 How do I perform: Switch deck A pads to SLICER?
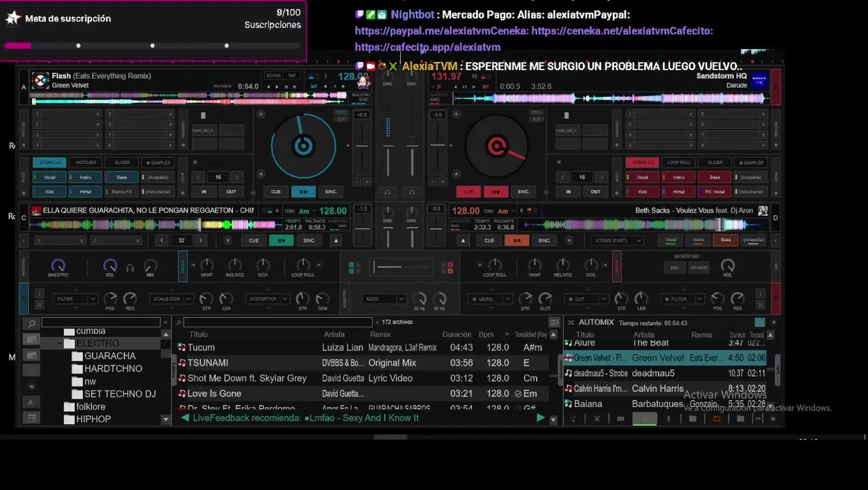122,163
